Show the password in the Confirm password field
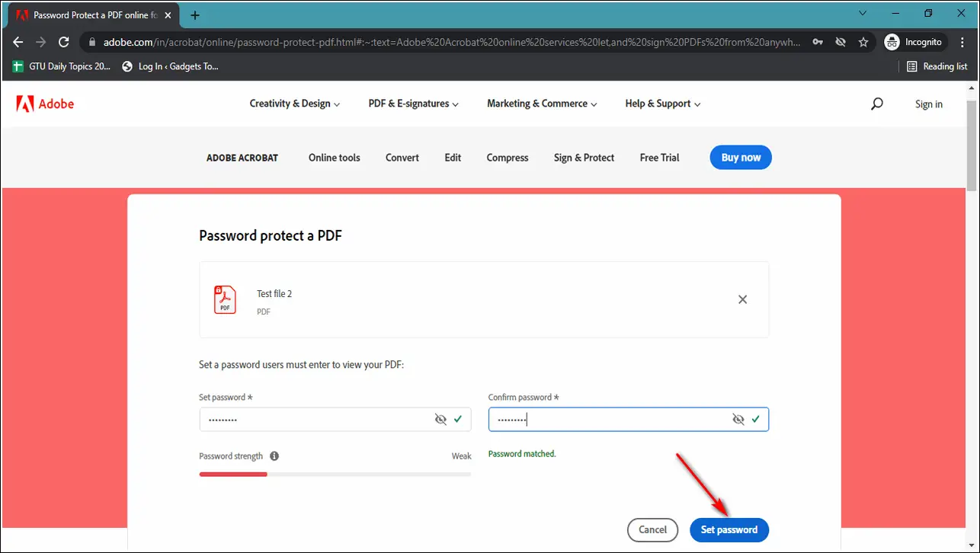 pos(738,419)
